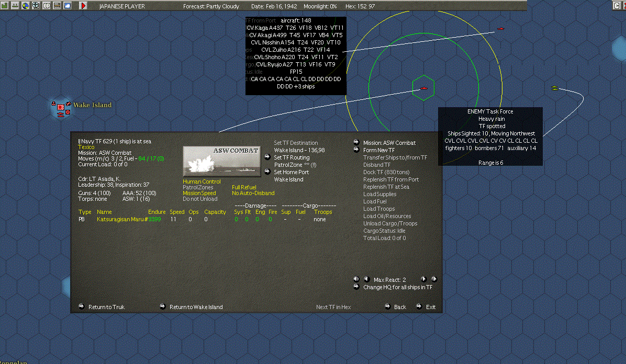Select Unload Cargo/Troops option
The height and width of the screenshot is (364, 626).
[390, 223]
